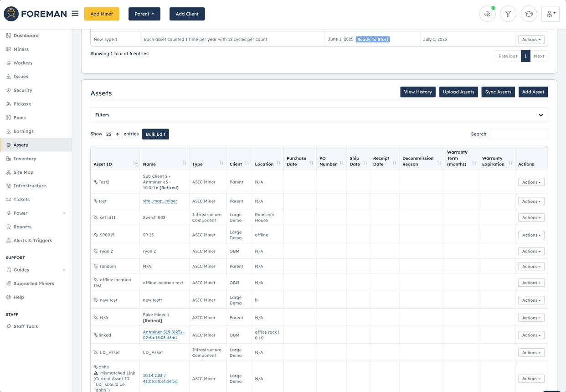This screenshot has width=566, height=392.
Task: Click the Staff Tools sidebar icon
Action: click(x=9, y=326)
